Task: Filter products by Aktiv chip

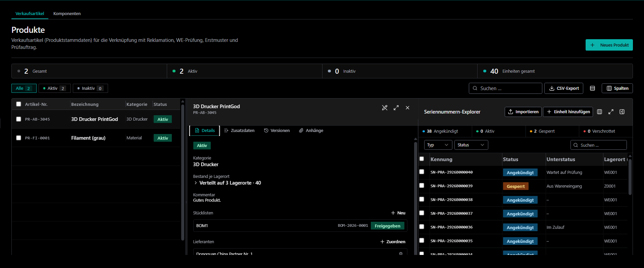Action: coord(55,88)
